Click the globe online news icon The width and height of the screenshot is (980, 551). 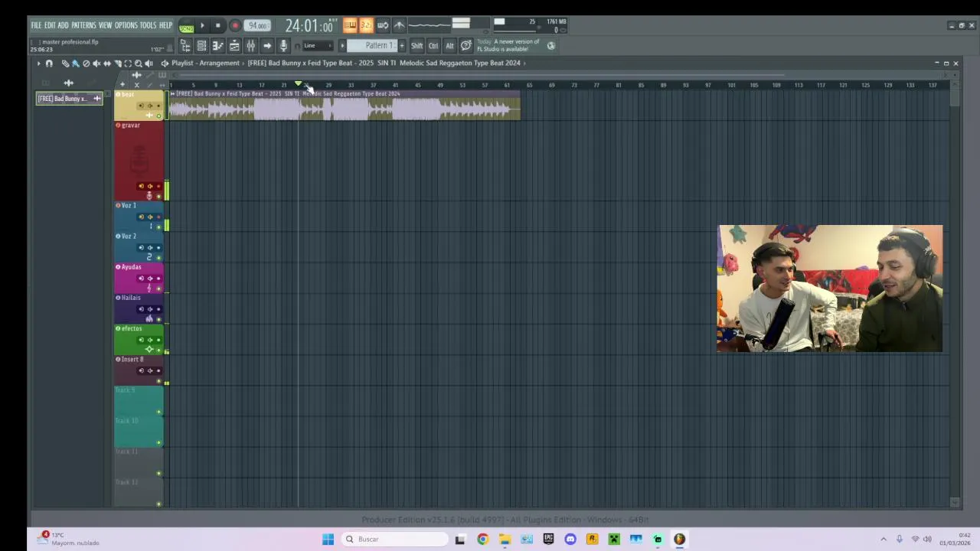click(550, 46)
